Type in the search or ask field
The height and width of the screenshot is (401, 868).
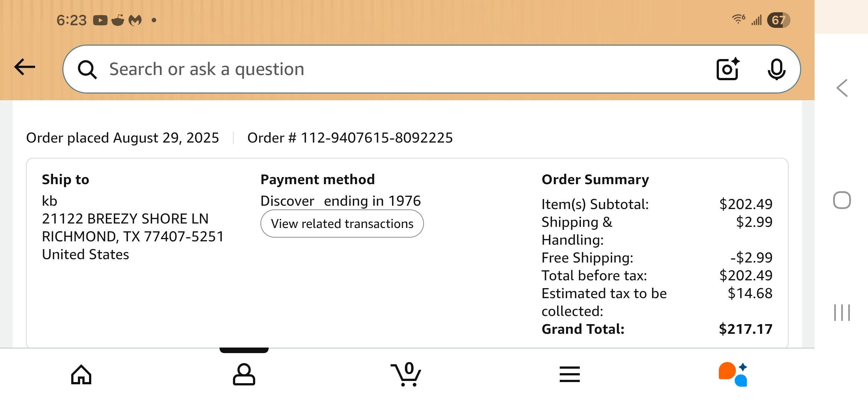click(371, 69)
